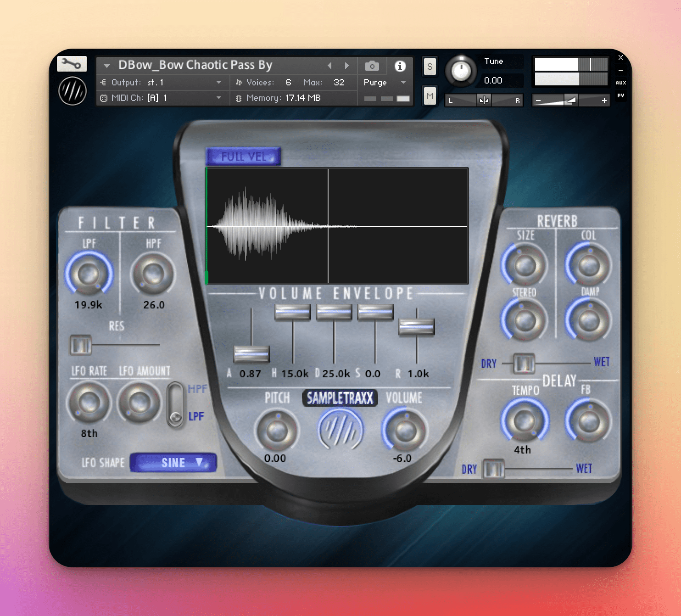Click the reverb DRY/WET slider handle
This screenshot has width=681, height=616.
click(x=524, y=364)
